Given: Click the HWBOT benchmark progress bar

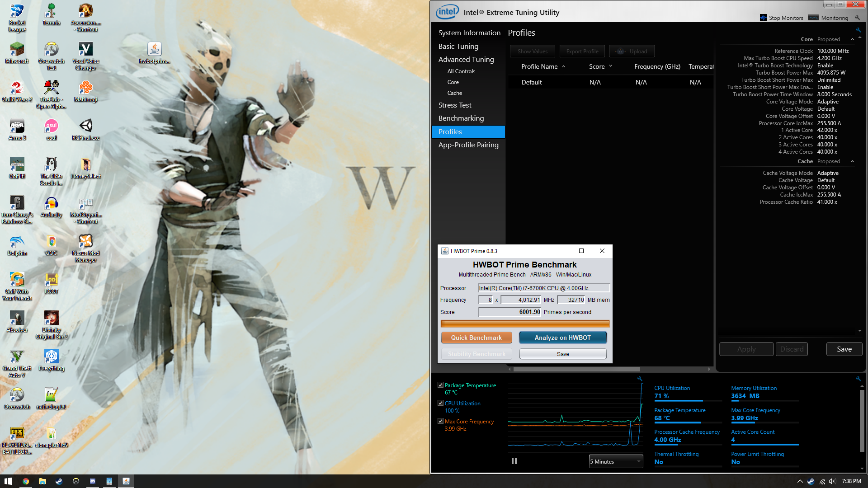Looking at the screenshot, I should 525,324.
